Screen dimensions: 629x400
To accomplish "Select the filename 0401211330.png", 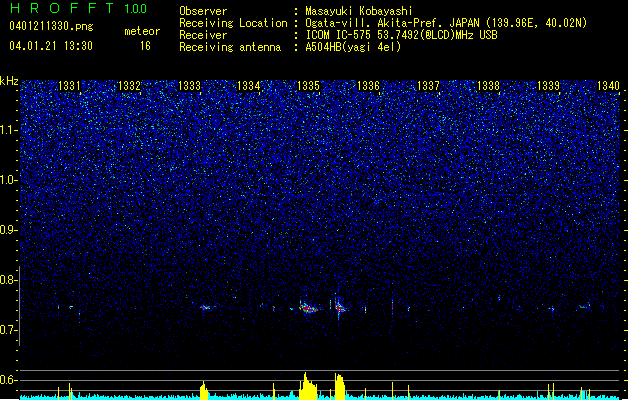I will point(51,27).
